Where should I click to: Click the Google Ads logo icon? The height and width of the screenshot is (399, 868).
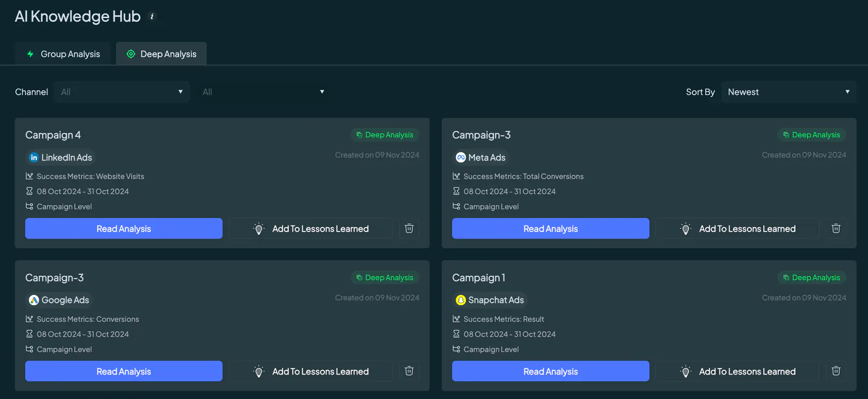point(34,300)
